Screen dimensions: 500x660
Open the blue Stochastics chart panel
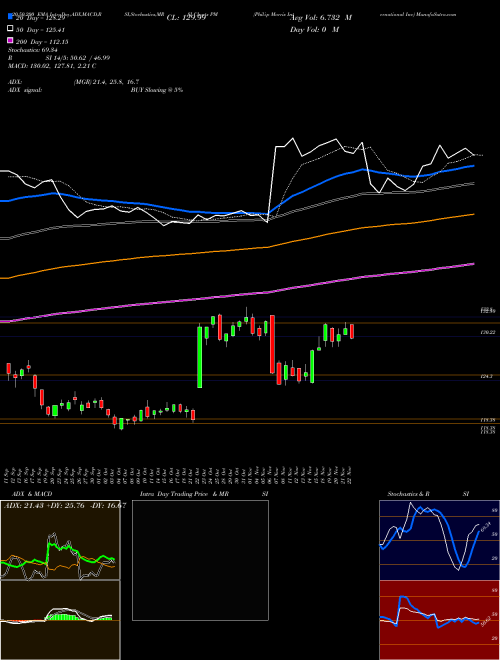point(439,540)
